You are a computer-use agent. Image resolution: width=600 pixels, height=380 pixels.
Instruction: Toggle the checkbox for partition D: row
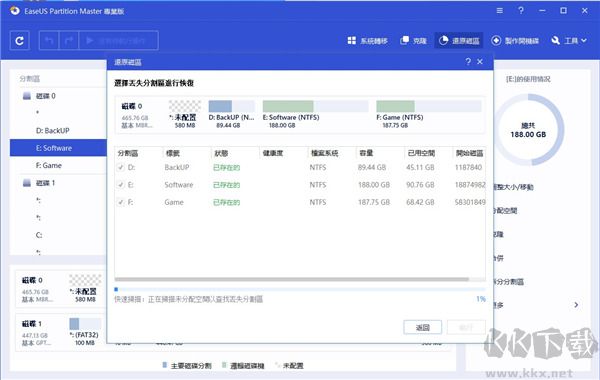121,167
